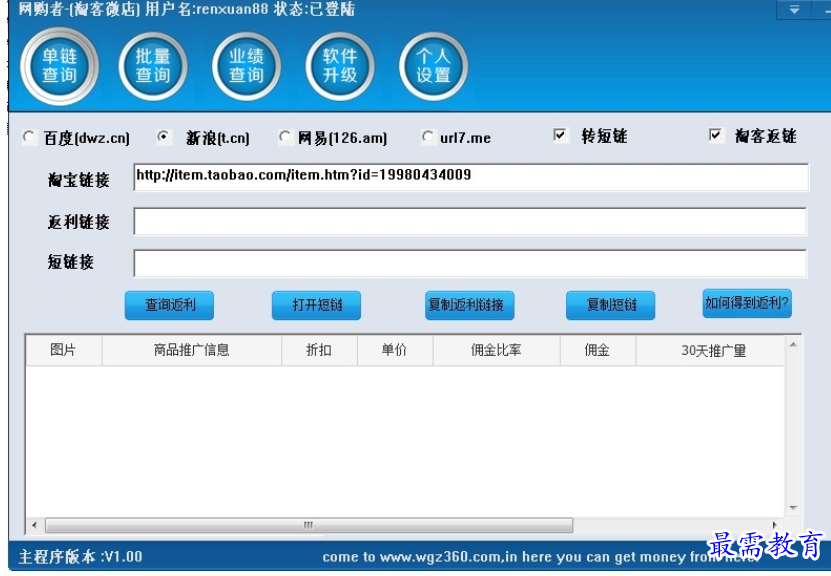831x576 pixels.
Task: Toggle the 转短链 checkbox
Action: [560, 135]
